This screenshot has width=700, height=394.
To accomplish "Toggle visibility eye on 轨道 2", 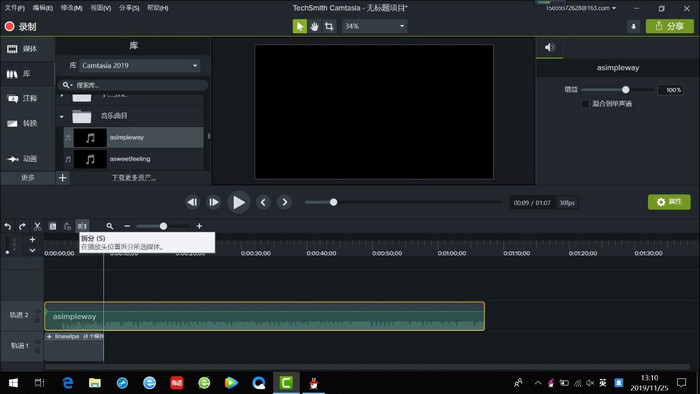I will click(38, 311).
